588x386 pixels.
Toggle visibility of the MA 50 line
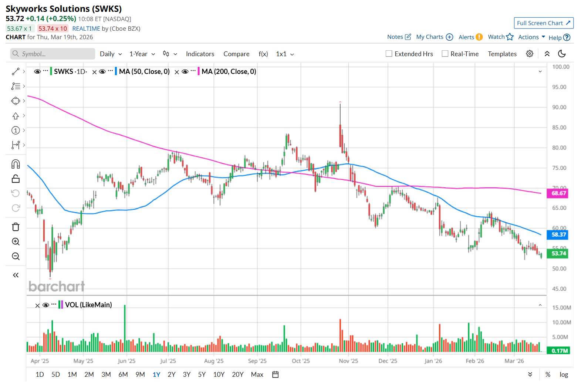click(102, 71)
